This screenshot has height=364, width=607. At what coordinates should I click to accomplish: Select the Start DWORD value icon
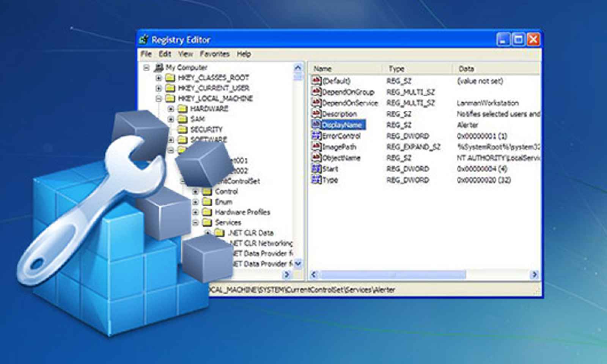(316, 169)
